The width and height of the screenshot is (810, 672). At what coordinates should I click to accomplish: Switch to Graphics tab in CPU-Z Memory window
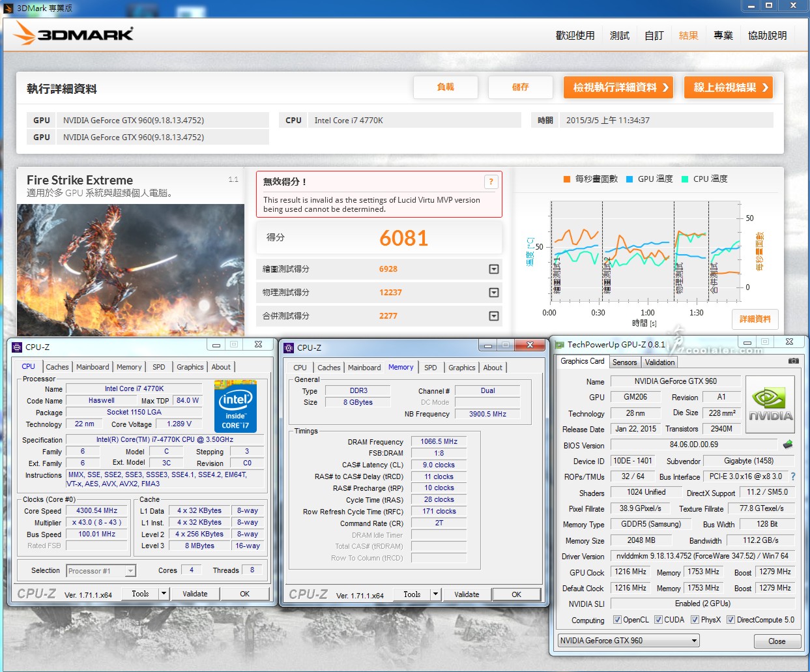tap(462, 368)
